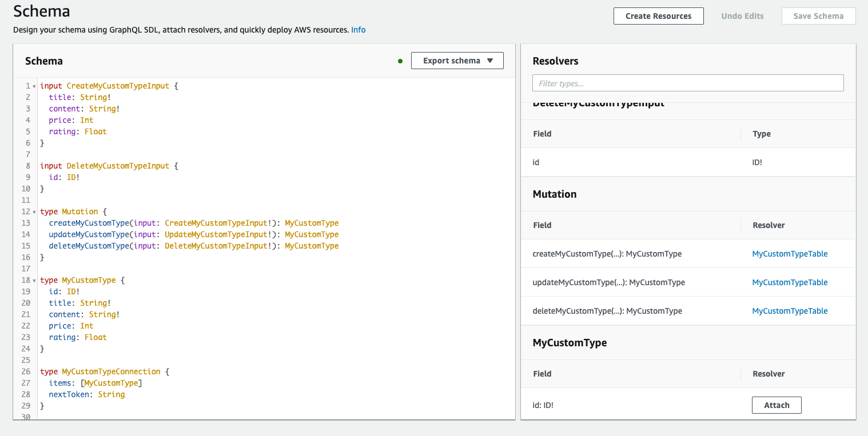Click the updateMyCustomType(...) field row text
The width and height of the screenshot is (868, 436).
point(608,282)
